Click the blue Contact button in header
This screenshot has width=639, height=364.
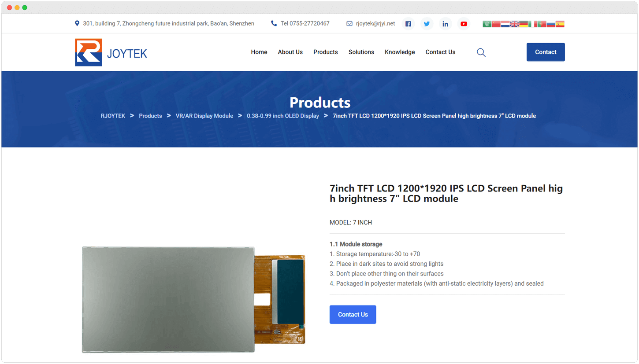click(546, 52)
